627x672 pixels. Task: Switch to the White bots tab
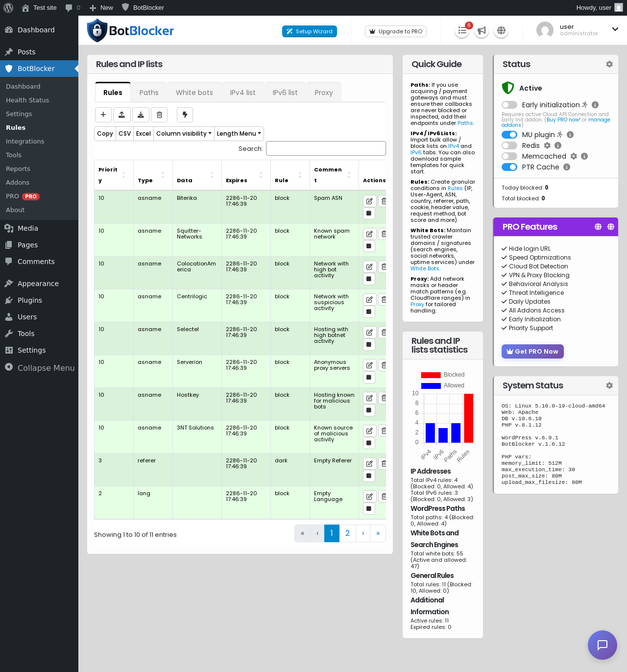pyautogui.click(x=194, y=93)
